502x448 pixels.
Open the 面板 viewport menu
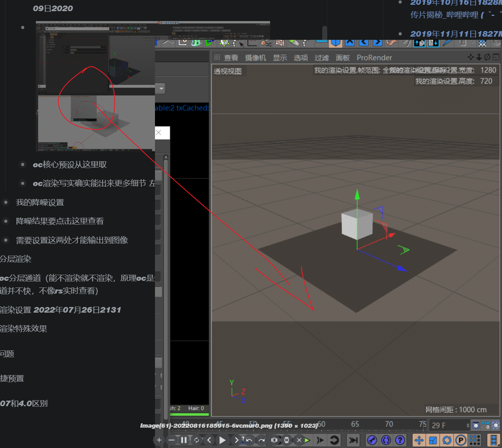coord(343,58)
